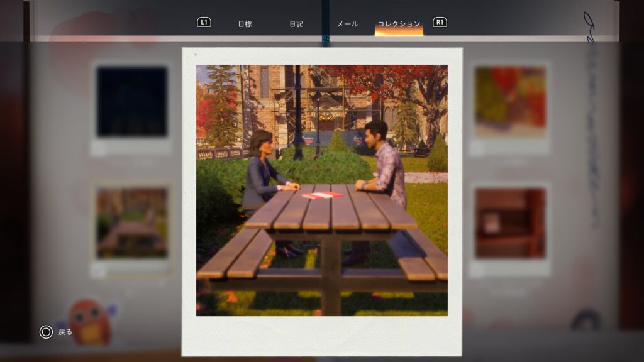
Task: Click the orange owl sticker
Action: coord(90,321)
